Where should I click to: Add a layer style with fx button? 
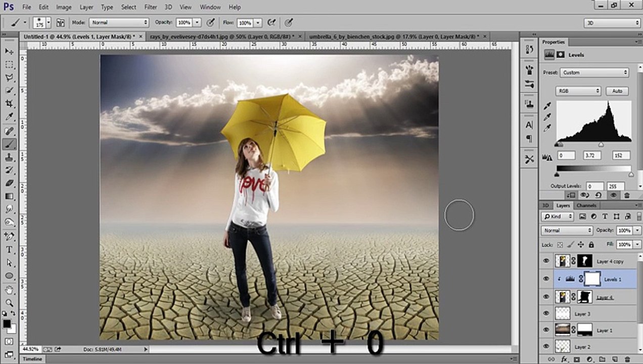pyautogui.click(x=565, y=359)
